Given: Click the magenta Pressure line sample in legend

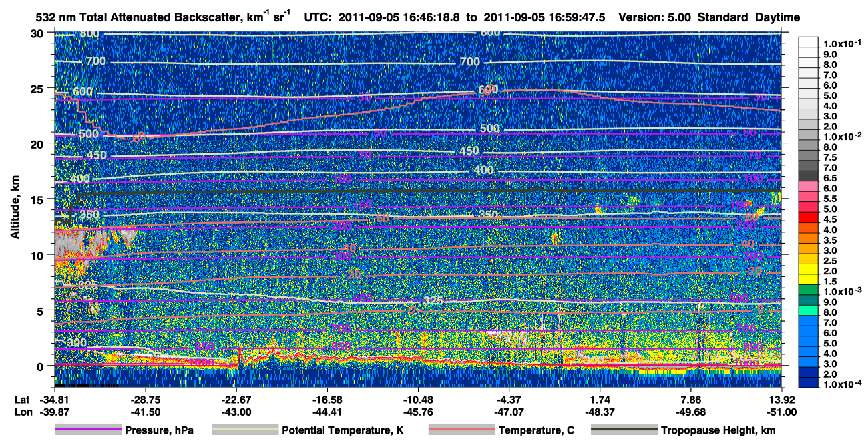Looking at the screenshot, I should click(87, 430).
